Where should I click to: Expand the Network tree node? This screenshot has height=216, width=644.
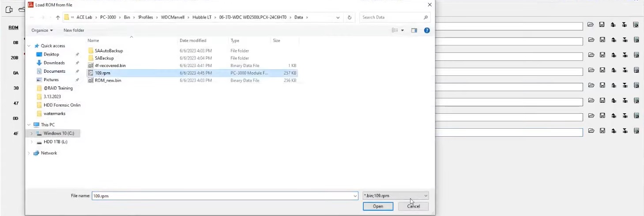tap(29, 153)
